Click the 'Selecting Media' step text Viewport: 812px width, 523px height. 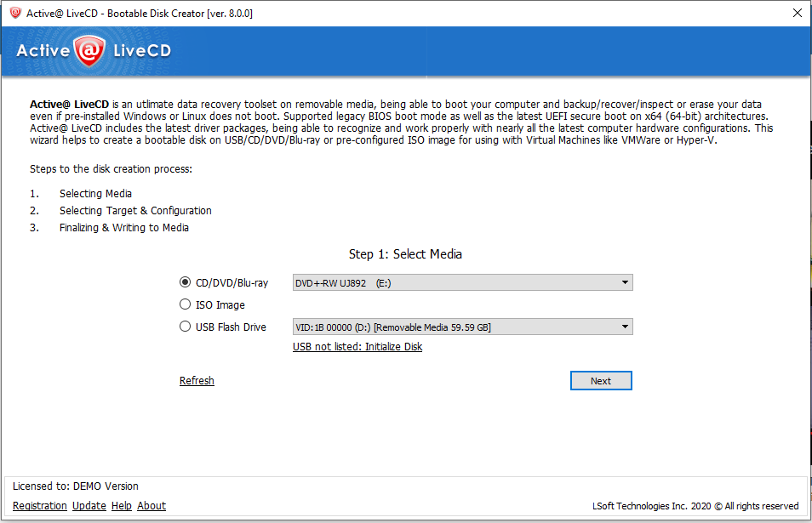[96, 194]
